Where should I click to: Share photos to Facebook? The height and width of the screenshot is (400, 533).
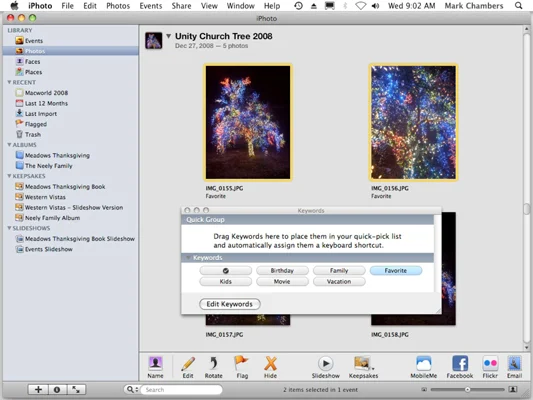click(460, 367)
